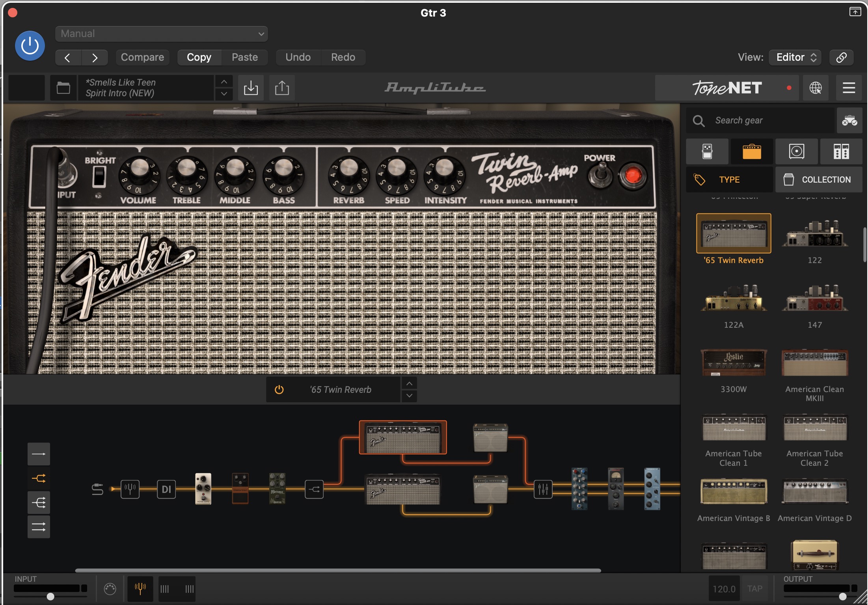The image size is (868, 605).
Task: Select the 122 amp thumbnail
Action: tap(815, 233)
